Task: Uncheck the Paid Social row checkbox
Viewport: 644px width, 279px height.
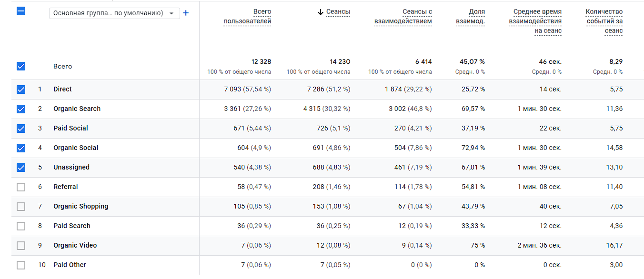Action: tap(21, 128)
